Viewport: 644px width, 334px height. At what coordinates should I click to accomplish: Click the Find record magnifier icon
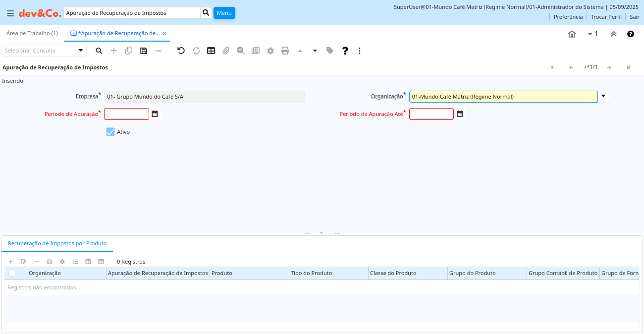pos(99,51)
